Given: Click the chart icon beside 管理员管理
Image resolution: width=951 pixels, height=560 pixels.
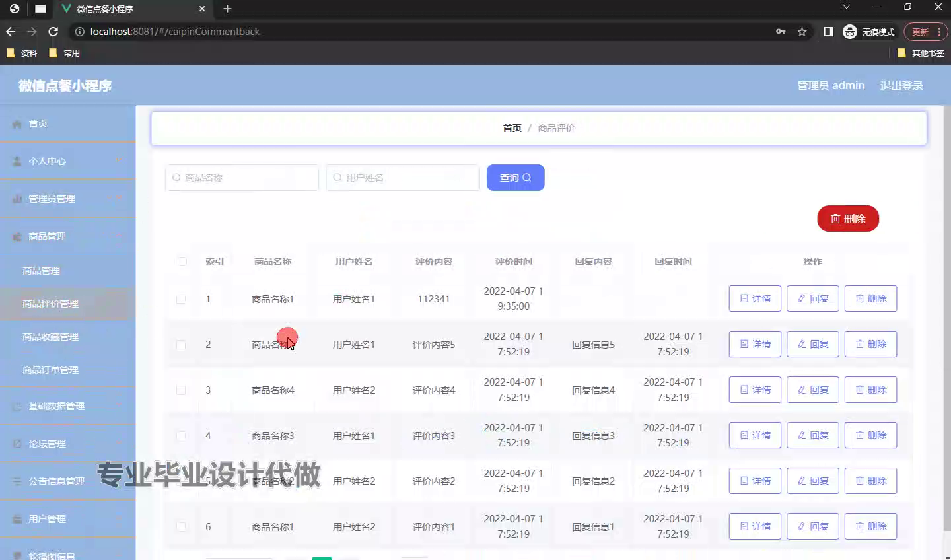Looking at the screenshot, I should point(17,199).
